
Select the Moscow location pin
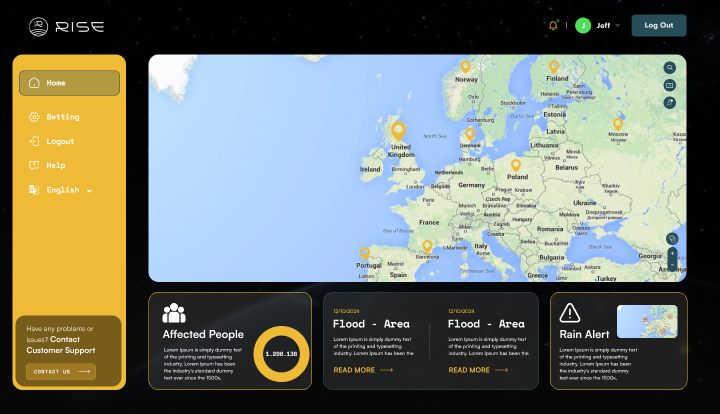(x=617, y=124)
